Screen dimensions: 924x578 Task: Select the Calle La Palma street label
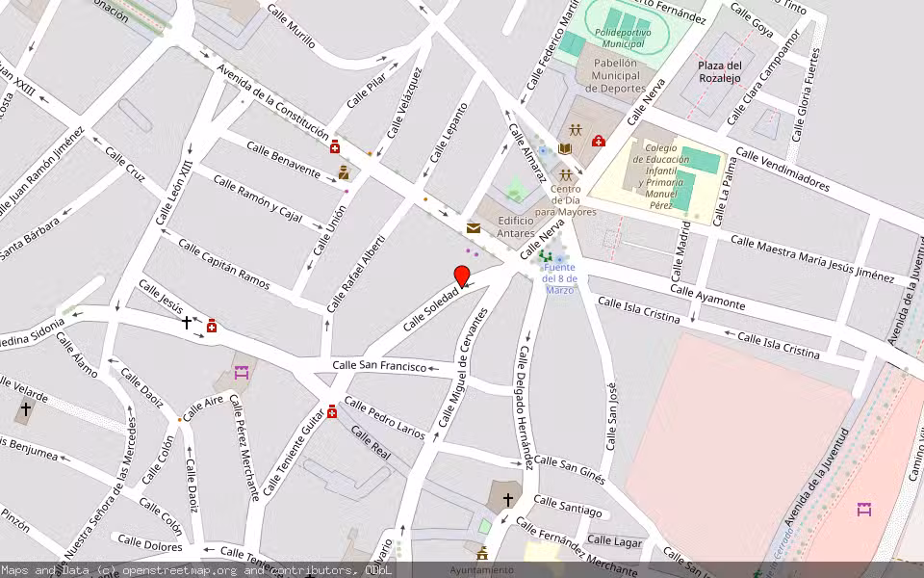point(724,191)
